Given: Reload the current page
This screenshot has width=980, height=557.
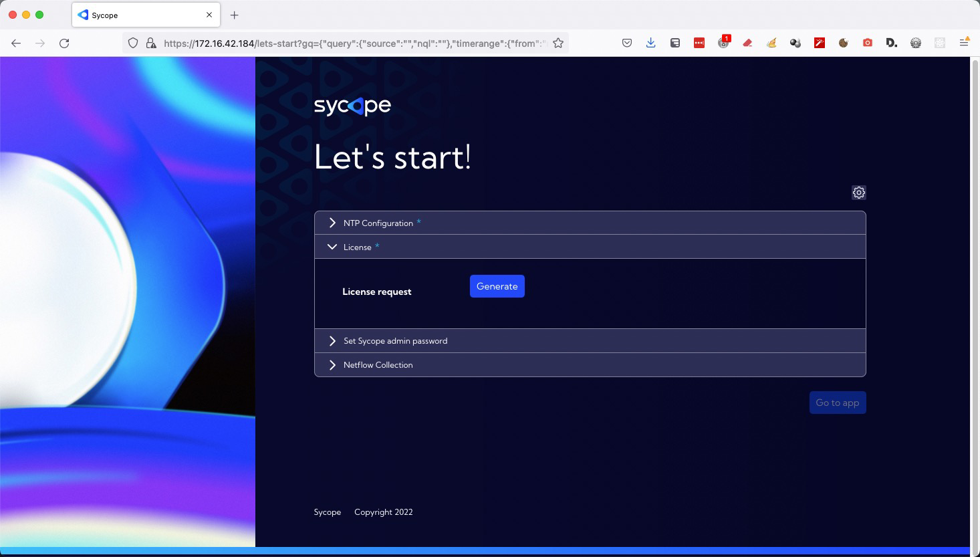Looking at the screenshot, I should tap(64, 43).
